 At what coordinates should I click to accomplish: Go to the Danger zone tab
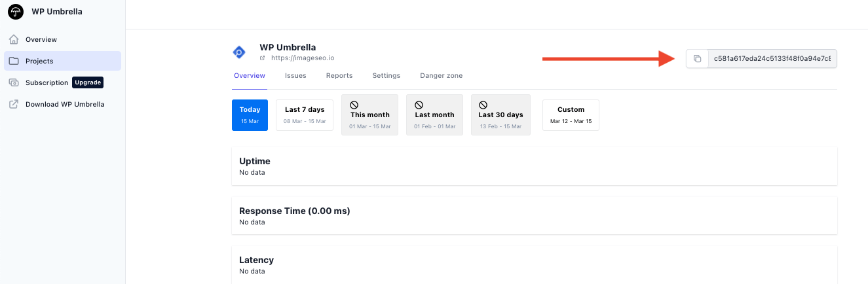pos(442,76)
